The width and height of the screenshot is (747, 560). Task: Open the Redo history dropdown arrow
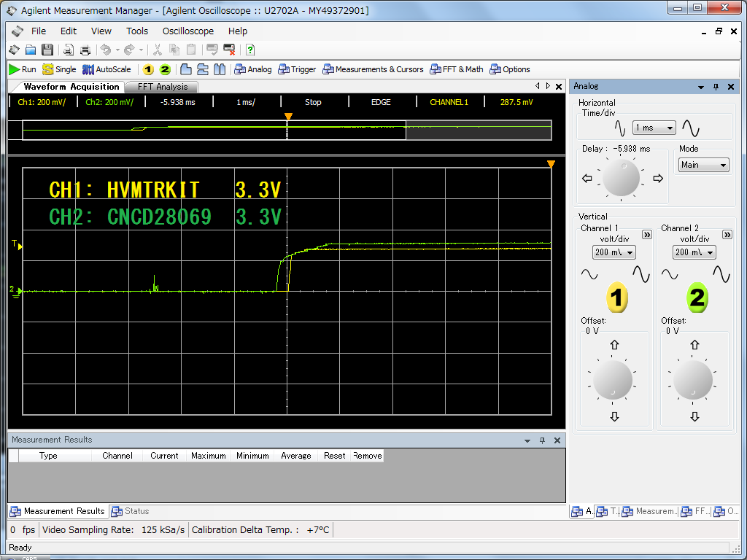click(141, 50)
